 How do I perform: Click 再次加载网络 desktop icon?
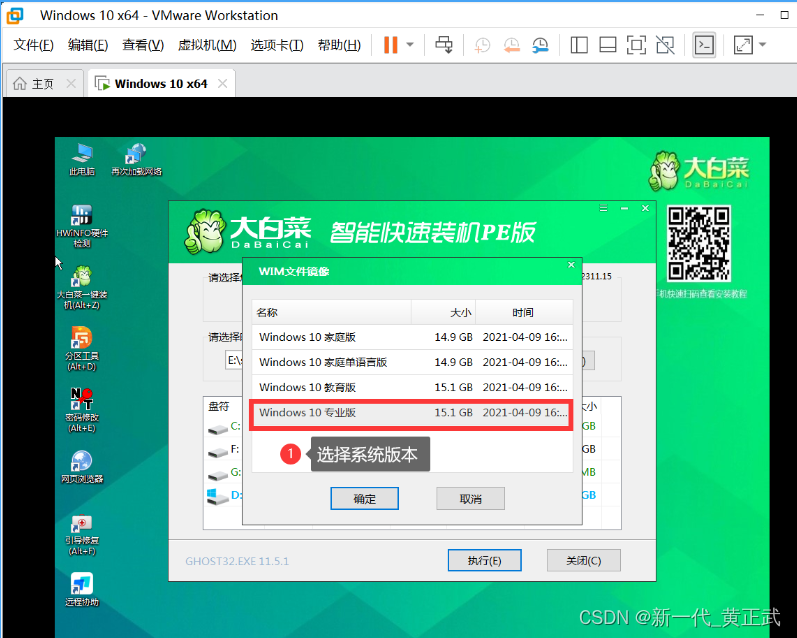[x=136, y=159]
